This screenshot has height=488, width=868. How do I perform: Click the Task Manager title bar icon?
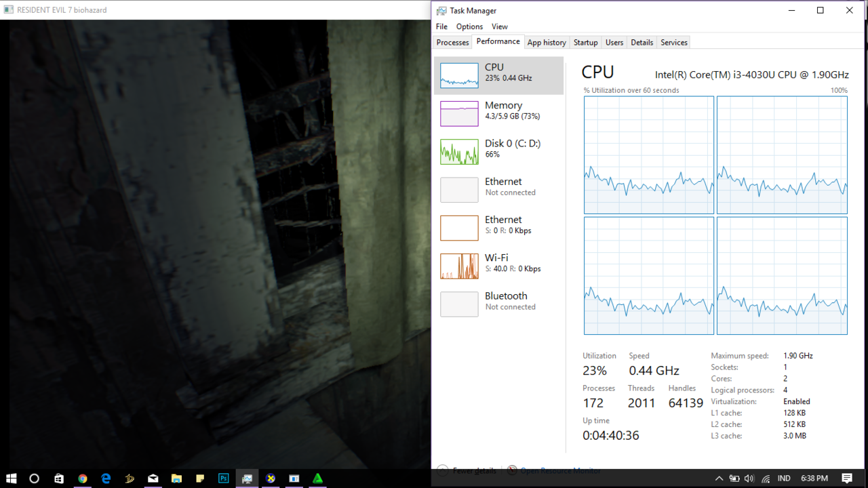click(x=441, y=10)
